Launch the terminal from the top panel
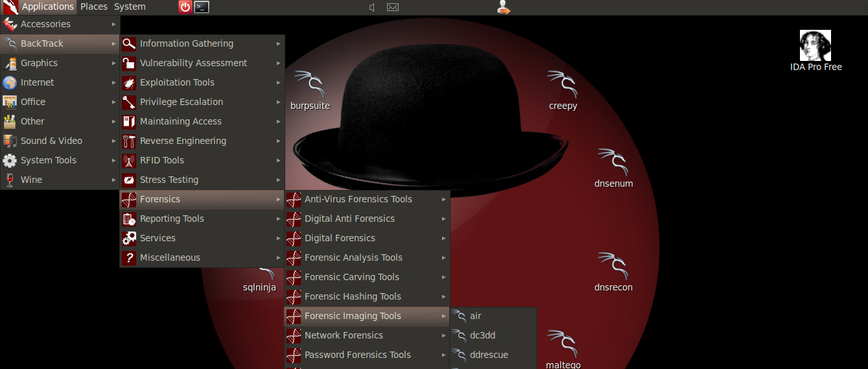This screenshot has height=369, width=868. click(202, 7)
